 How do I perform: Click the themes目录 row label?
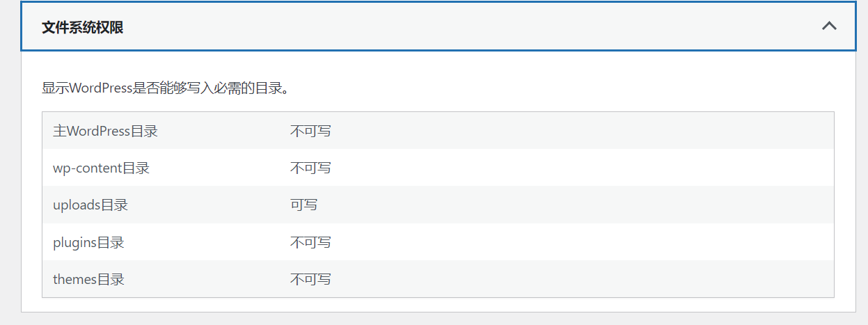click(88, 279)
